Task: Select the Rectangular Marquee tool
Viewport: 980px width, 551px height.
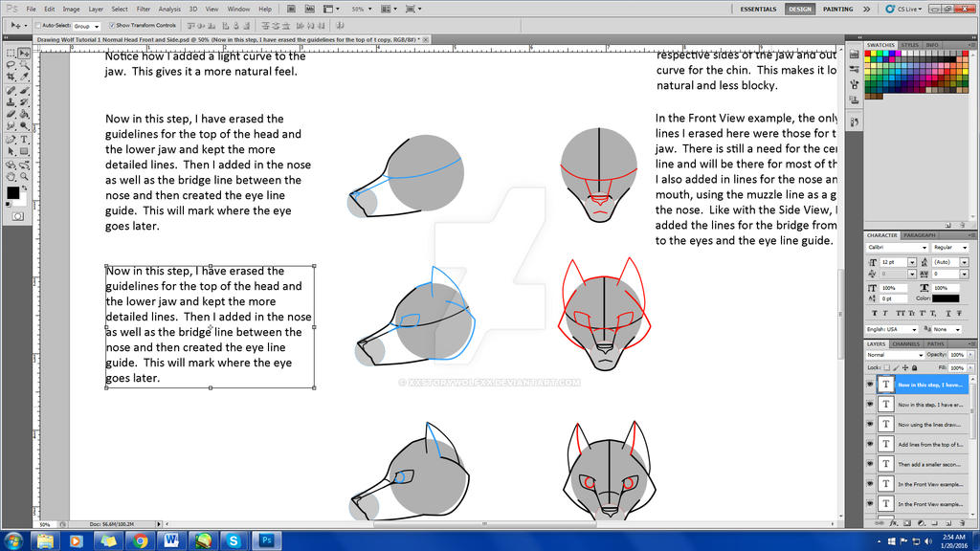Action: click(11, 54)
